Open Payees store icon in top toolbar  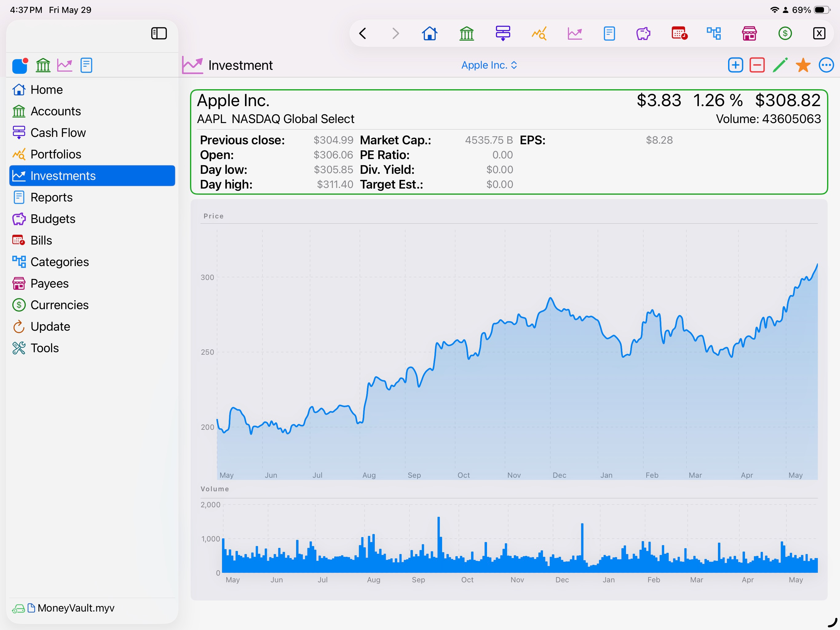point(749,34)
